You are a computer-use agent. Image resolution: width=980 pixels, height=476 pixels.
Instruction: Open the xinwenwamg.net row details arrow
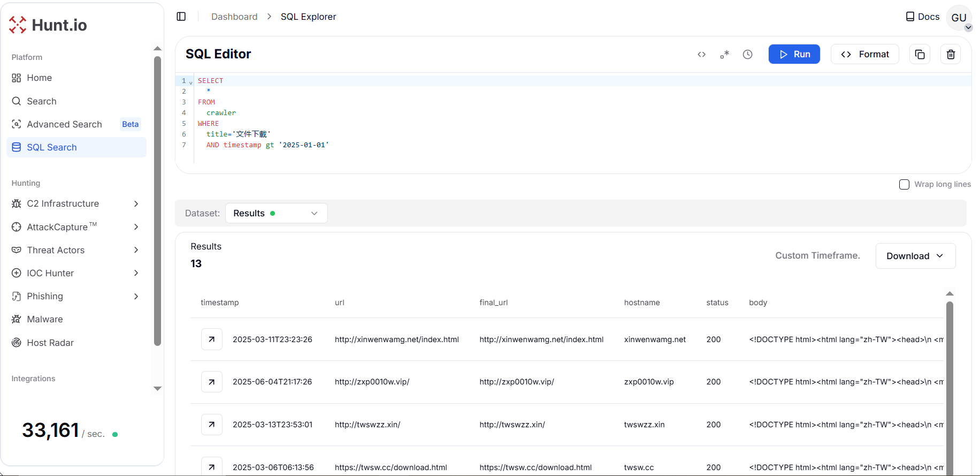pos(212,339)
